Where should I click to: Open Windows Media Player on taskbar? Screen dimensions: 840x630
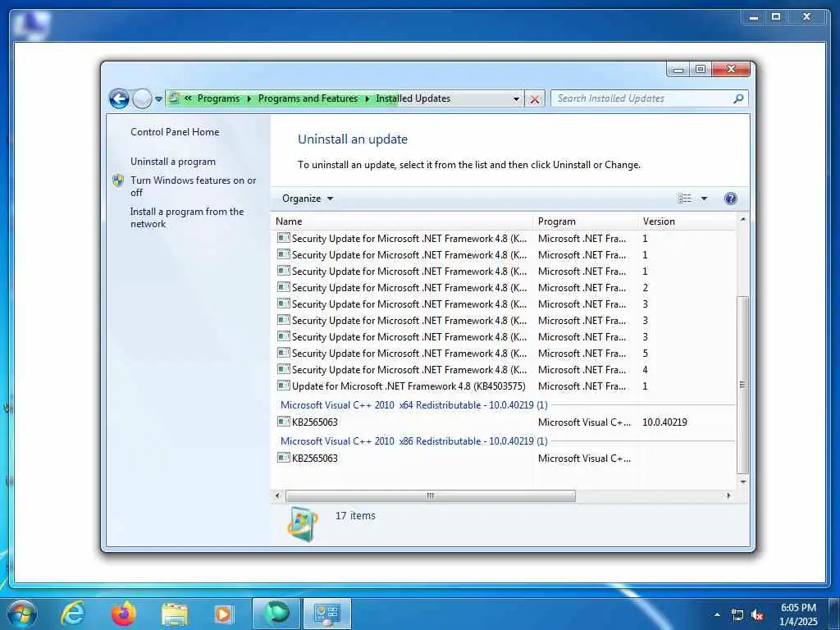[224, 614]
